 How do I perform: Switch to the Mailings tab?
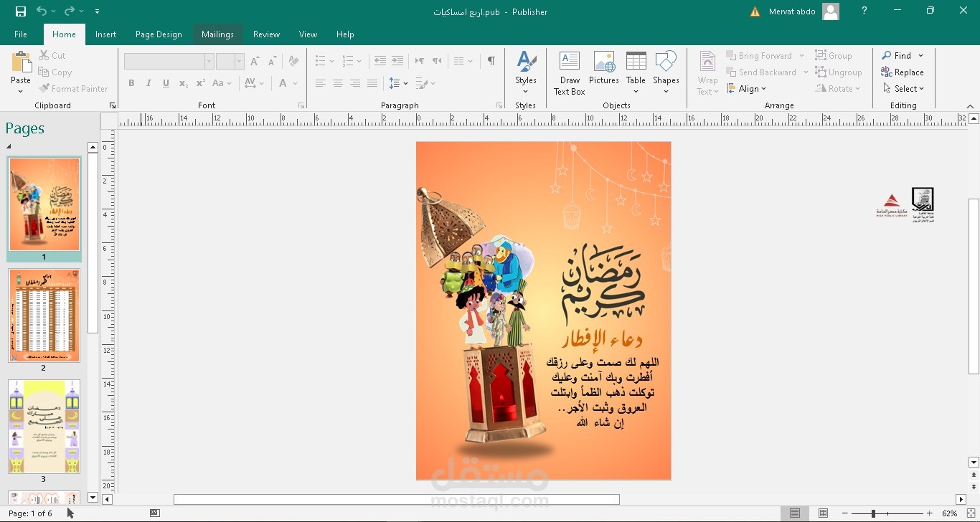click(217, 34)
